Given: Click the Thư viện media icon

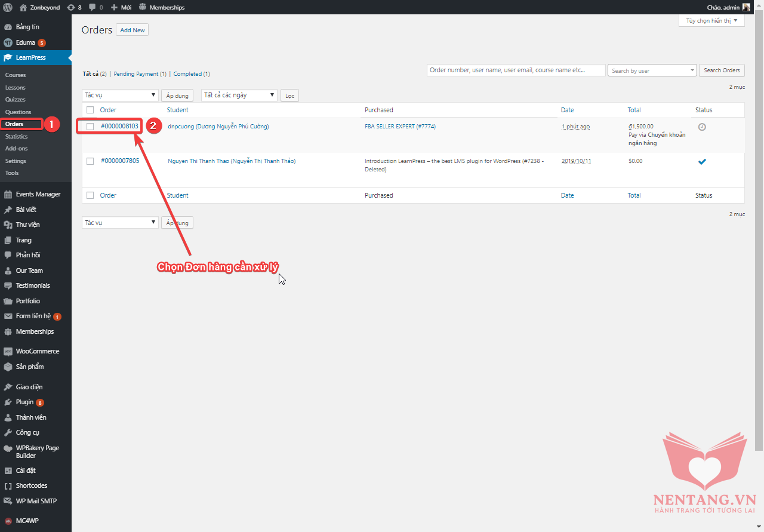Looking at the screenshot, I should [x=8, y=225].
